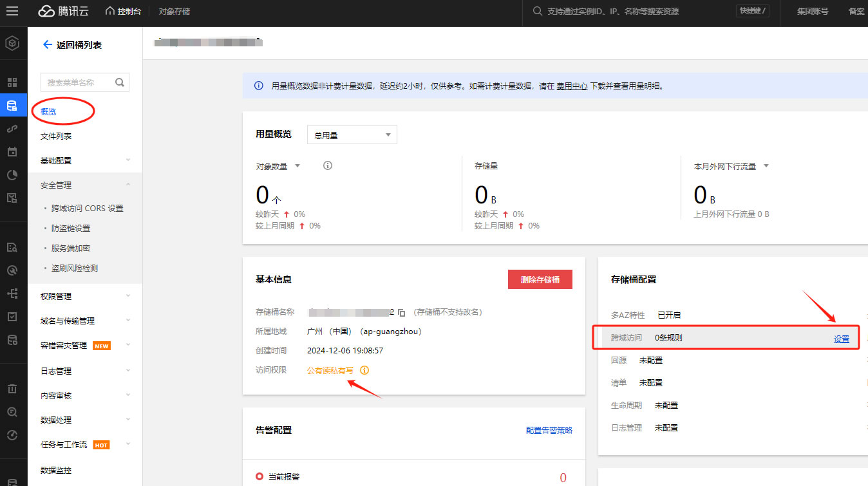The width and height of the screenshot is (868, 486).
Task: Click the chain link icon in left rail
Action: (12, 129)
